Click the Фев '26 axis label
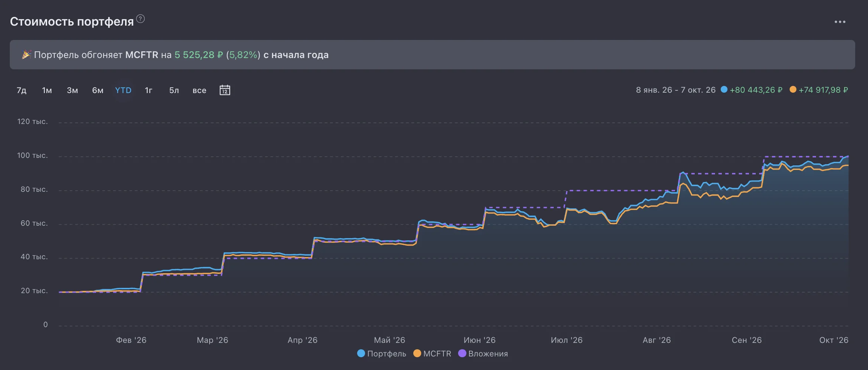This screenshot has width=868, height=370. coord(131,340)
